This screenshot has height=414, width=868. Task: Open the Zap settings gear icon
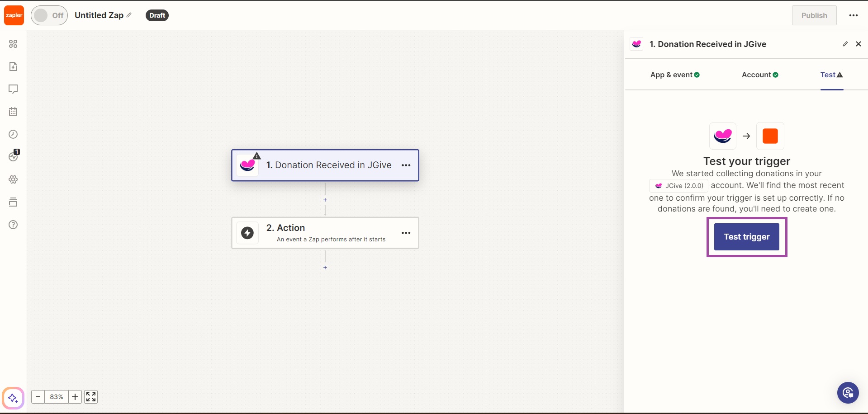[x=13, y=179]
